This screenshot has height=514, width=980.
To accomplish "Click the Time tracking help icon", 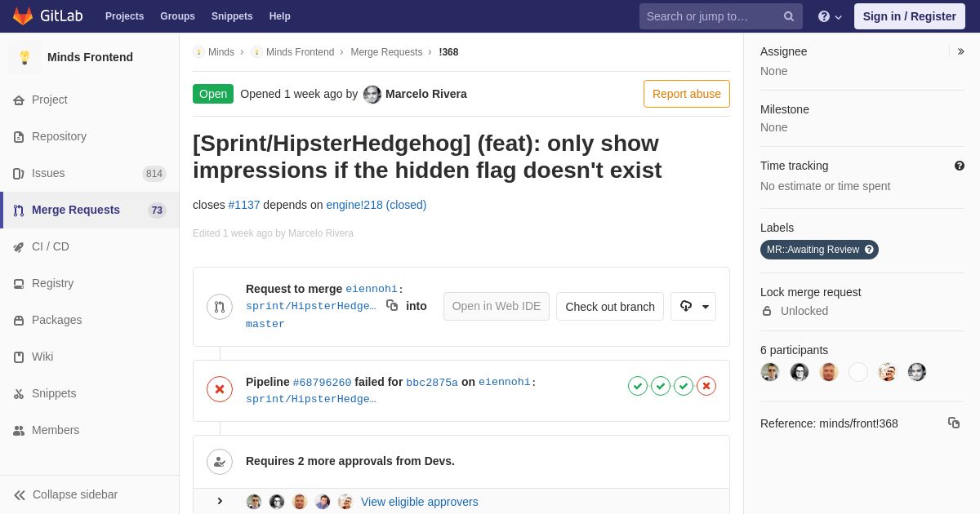I will click(x=960, y=166).
